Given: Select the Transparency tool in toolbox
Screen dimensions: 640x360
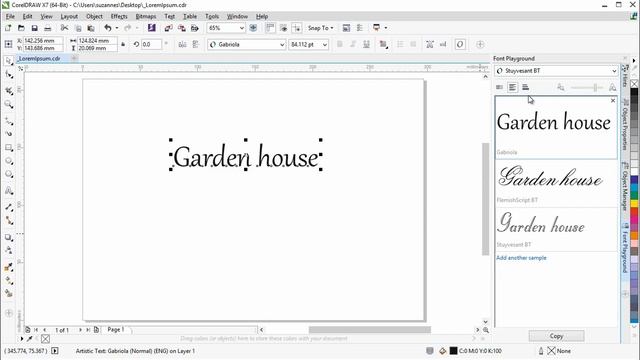Looking at the screenshot, I should coord(9,251).
